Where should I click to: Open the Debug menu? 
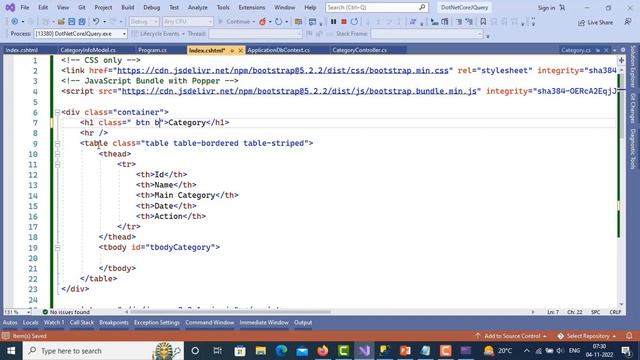(x=151, y=7)
